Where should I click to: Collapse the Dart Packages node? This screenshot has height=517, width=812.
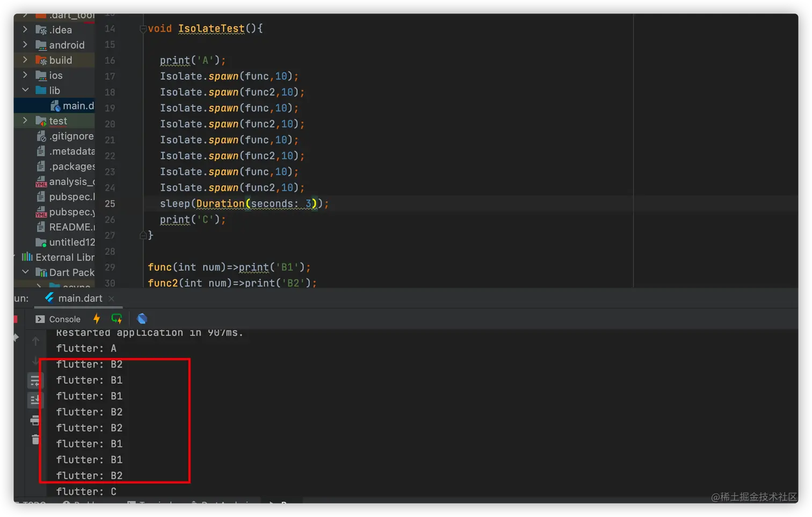(25, 272)
